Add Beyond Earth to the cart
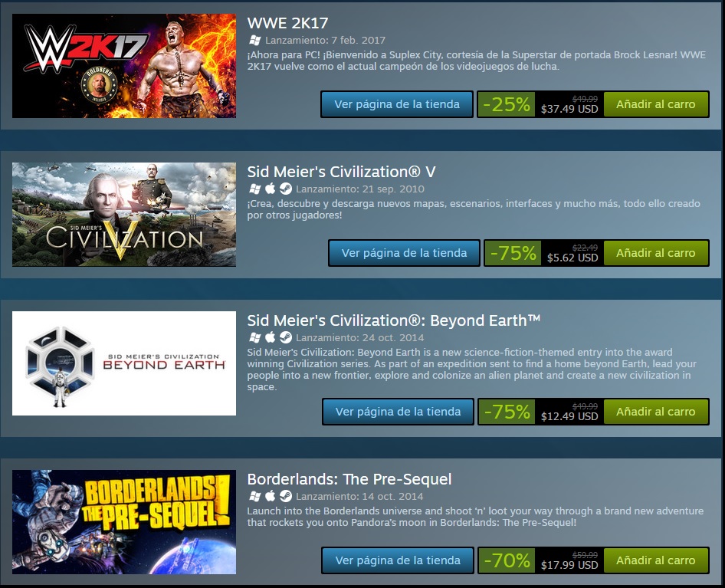This screenshot has width=725, height=588. [656, 412]
